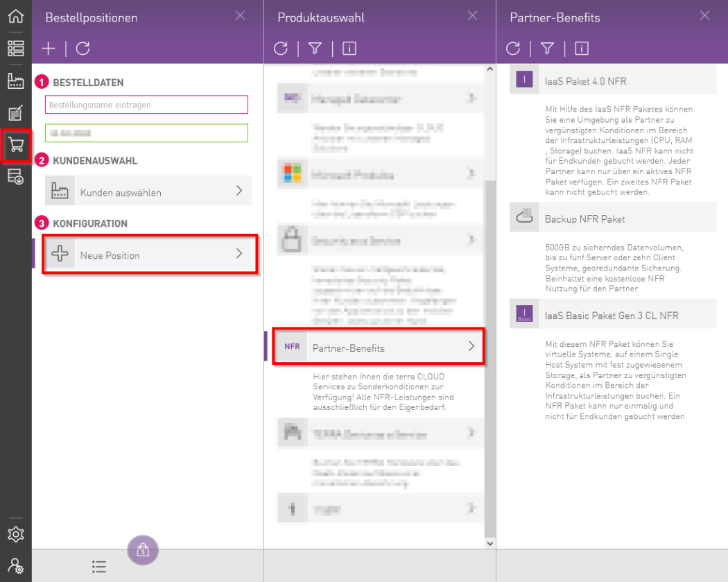728x582 pixels.
Task: Click the round purple shopping bag button
Action: (x=143, y=550)
